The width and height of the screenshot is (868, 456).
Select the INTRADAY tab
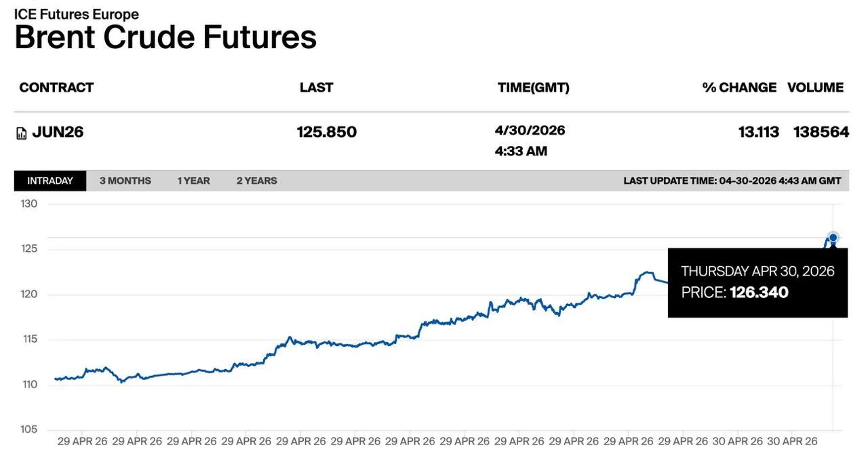(50, 180)
